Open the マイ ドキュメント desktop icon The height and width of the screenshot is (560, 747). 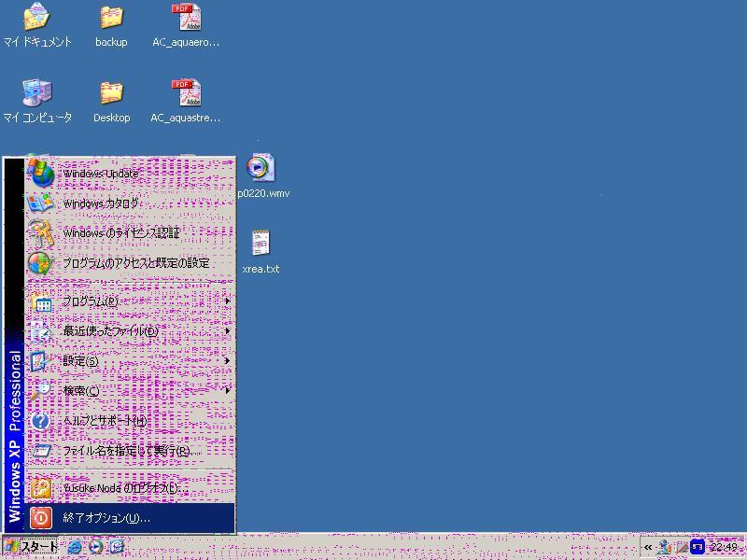(36, 25)
